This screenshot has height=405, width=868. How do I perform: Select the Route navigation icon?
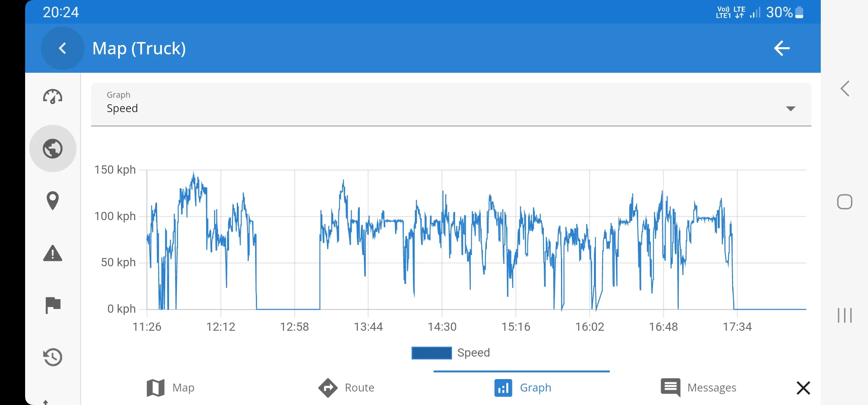[328, 387]
